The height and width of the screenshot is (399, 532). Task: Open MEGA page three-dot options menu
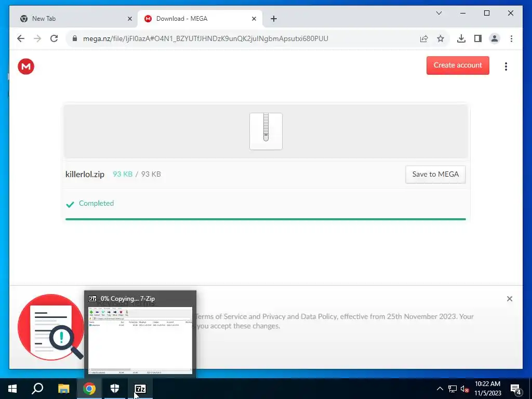506,66
